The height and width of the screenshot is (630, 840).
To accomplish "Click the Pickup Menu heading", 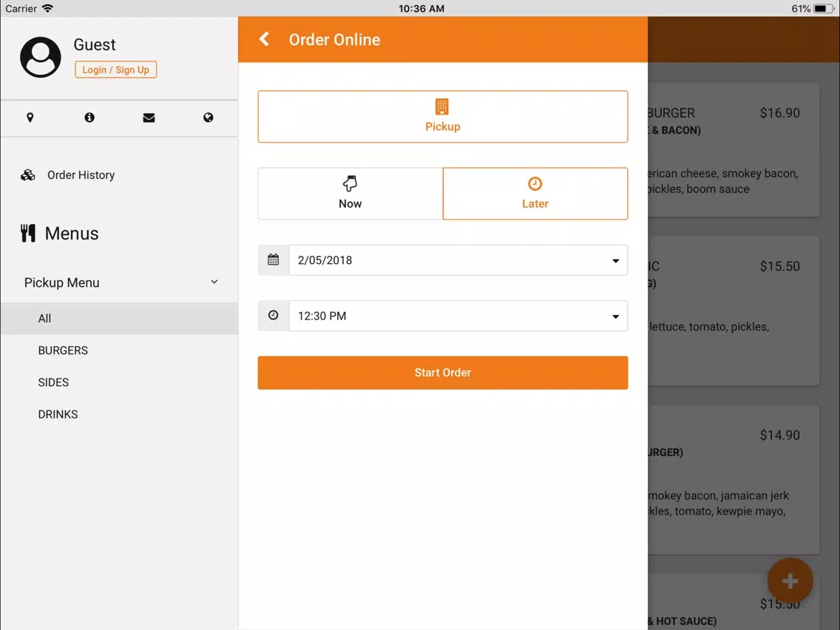I will point(62,282).
